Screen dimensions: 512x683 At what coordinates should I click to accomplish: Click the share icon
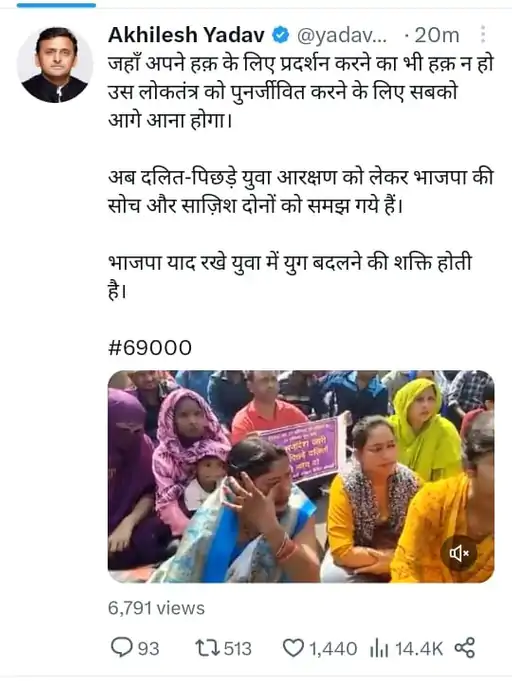click(465, 648)
